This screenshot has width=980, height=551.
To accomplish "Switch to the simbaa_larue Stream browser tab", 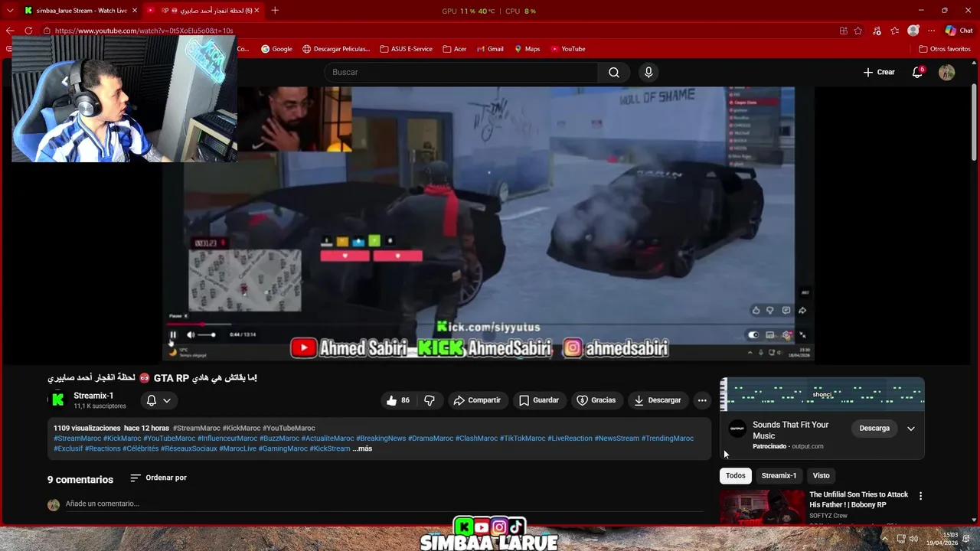I will 77,11.
